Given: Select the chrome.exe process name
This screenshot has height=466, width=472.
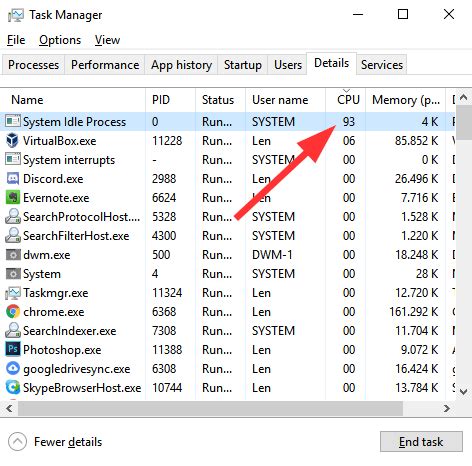Looking at the screenshot, I should [x=54, y=312].
